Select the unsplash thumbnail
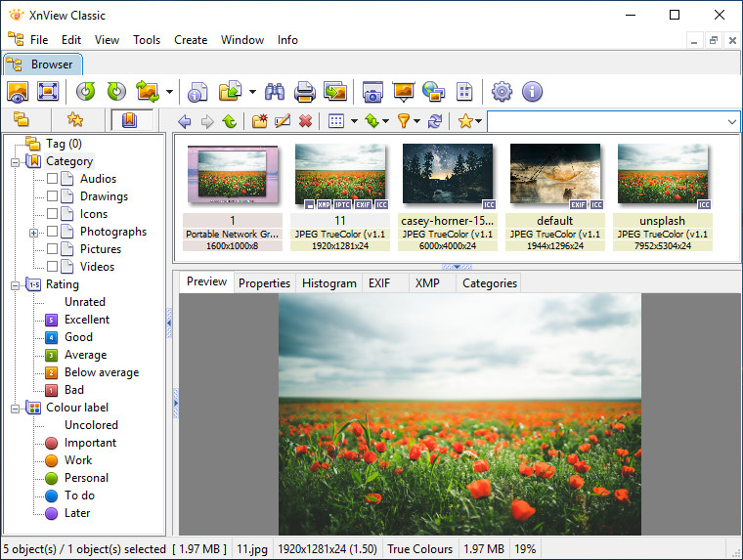The height and width of the screenshot is (560, 743). (663, 197)
